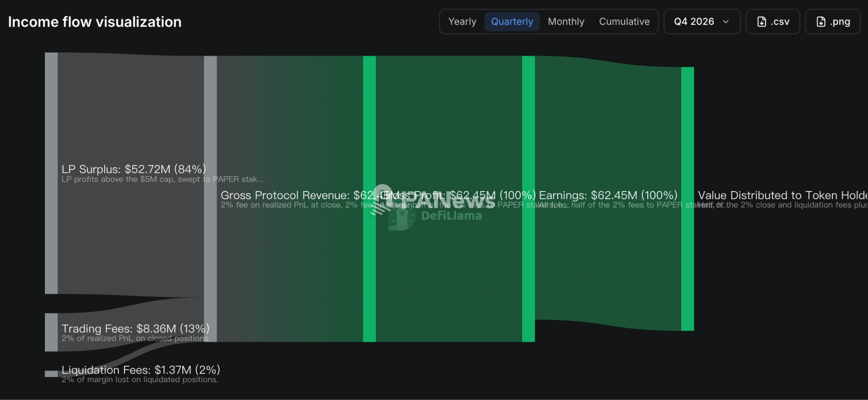The height and width of the screenshot is (400, 868).
Task: Click "2% of realized PnL on closed positions" text
Action: click(136, 338)
